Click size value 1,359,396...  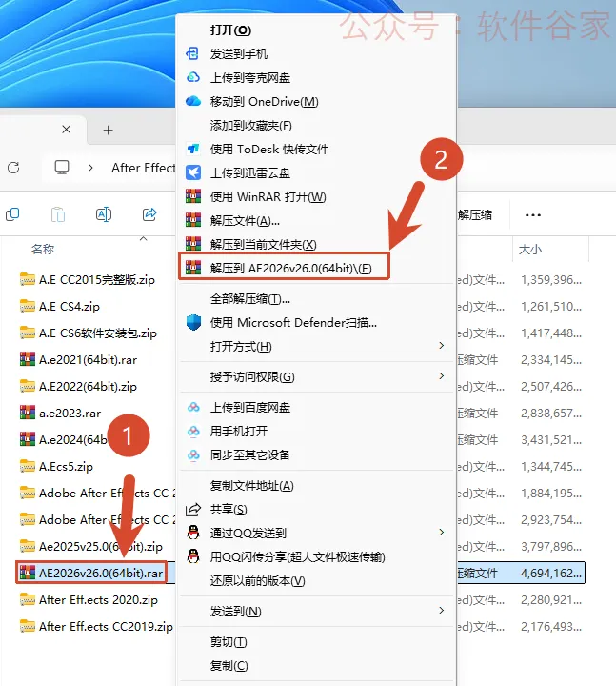551,279
